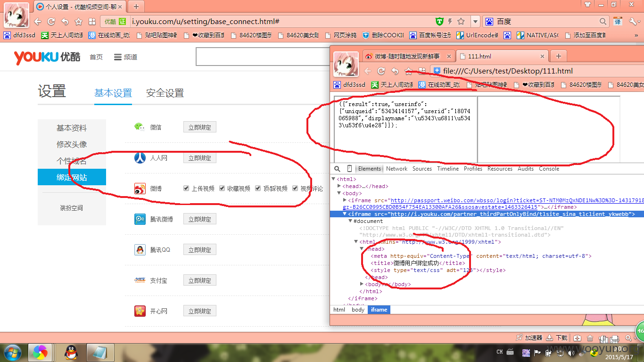This screenshot has width=644, height=362.
Task: Toggle the 顶/踩视频 checkbox for Weibo
Action: click(258, 189)
